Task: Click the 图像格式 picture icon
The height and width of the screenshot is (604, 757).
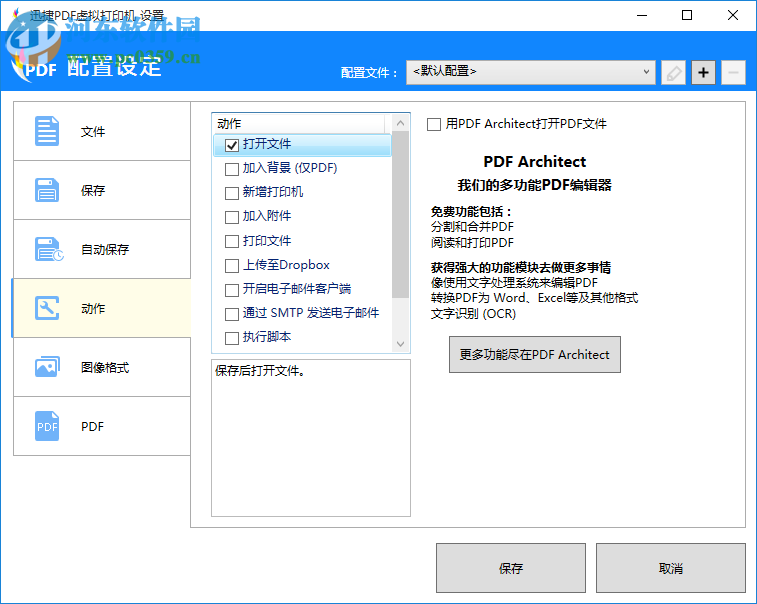Action: point(47,367)
